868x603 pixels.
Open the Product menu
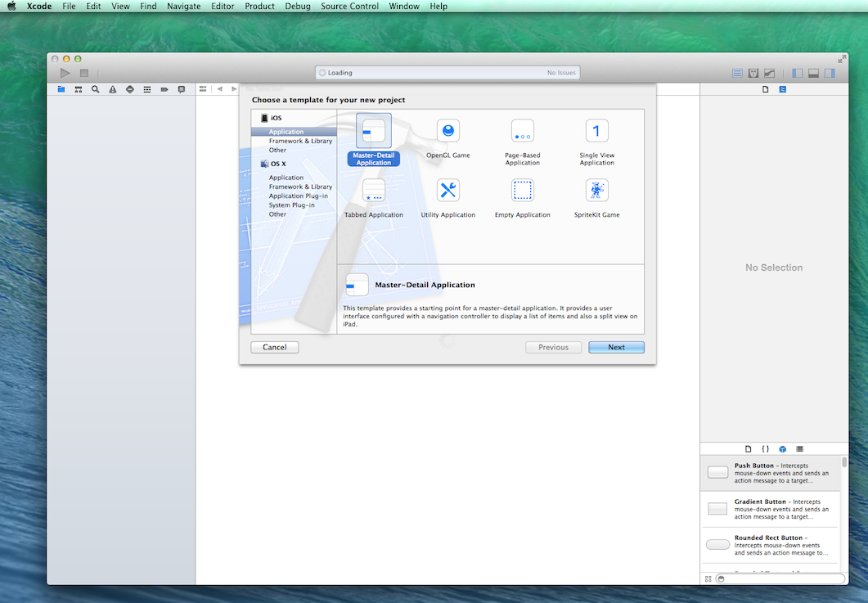pyautogui.click(x=259, y=6)
